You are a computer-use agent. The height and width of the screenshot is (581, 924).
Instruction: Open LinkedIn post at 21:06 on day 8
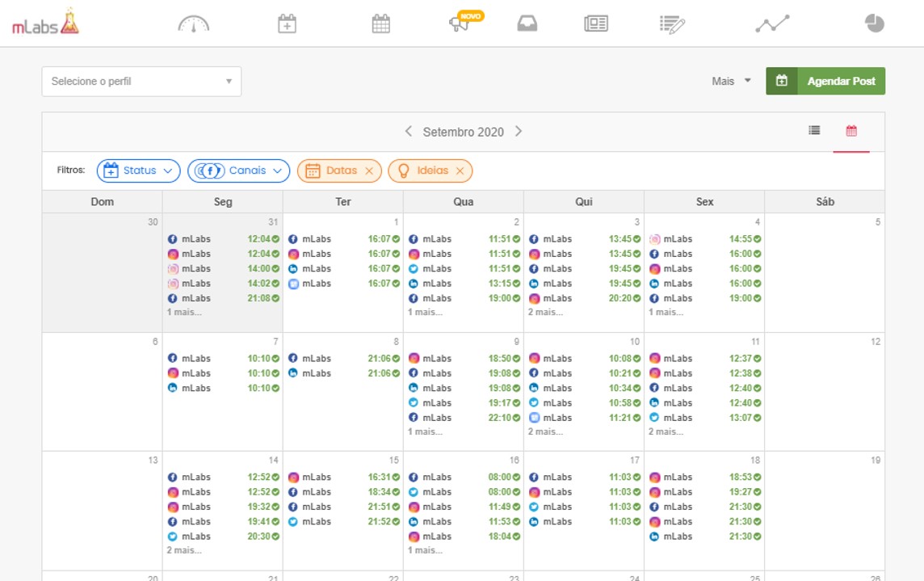[343, 373]
